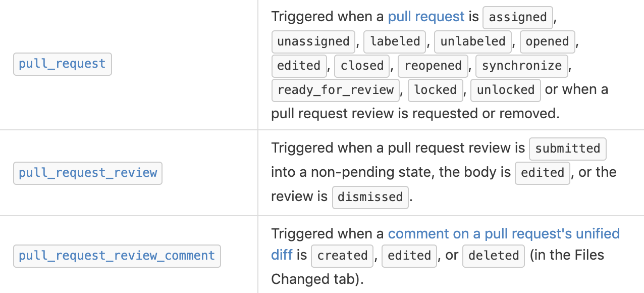Screen dimensions: 644x293
Task: Open the pull_request event link
Action: coord(62,64)
